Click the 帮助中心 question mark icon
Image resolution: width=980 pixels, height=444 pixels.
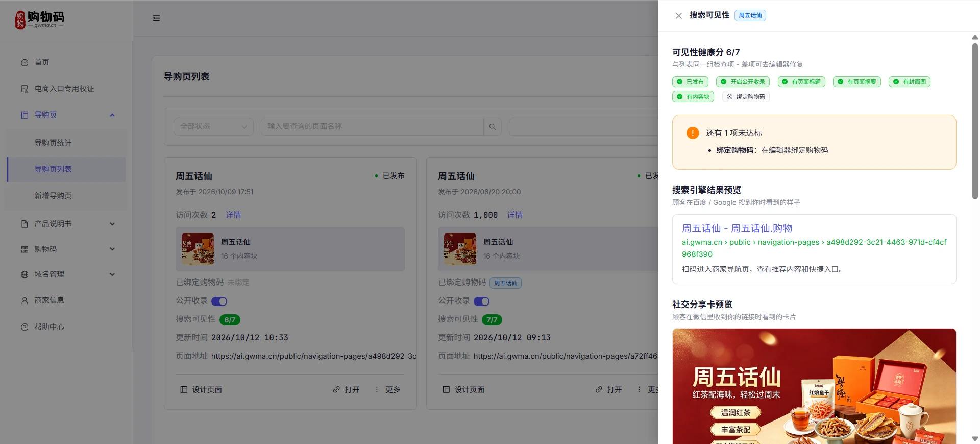[x=24, y=327]
